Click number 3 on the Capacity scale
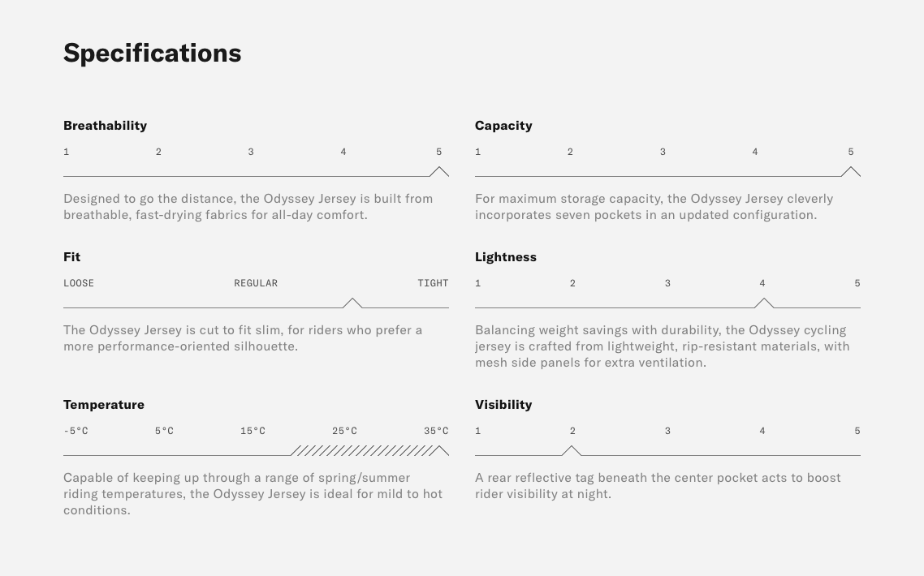This screenshot has height=576, width=924. click(x=663, y=152)
